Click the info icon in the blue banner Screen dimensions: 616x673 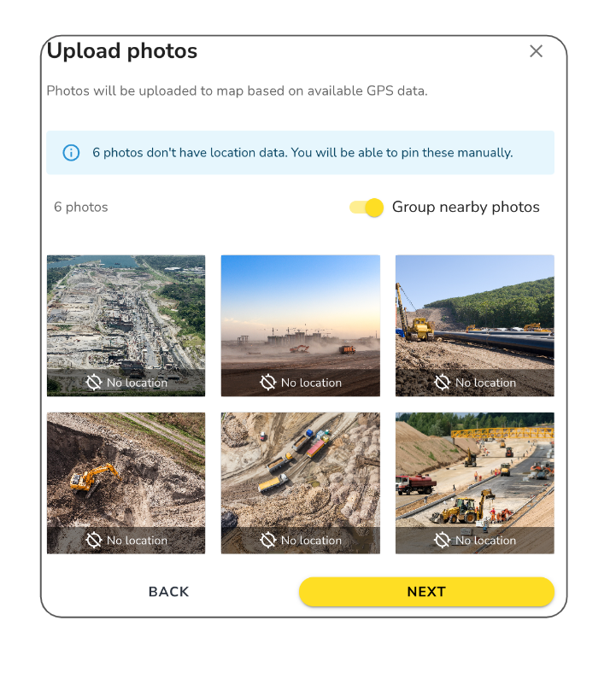point(71,153)
